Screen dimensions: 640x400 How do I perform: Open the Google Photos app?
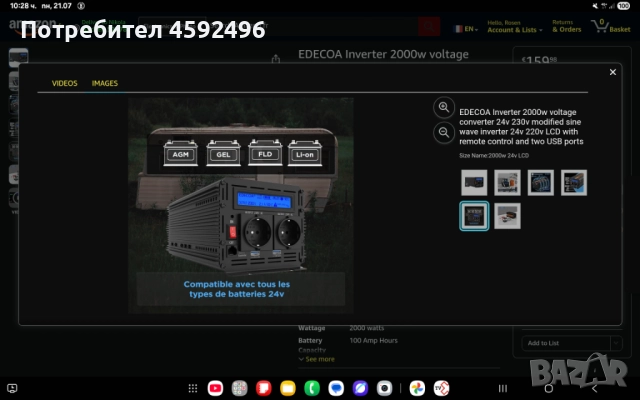click(x=417, y=388)
